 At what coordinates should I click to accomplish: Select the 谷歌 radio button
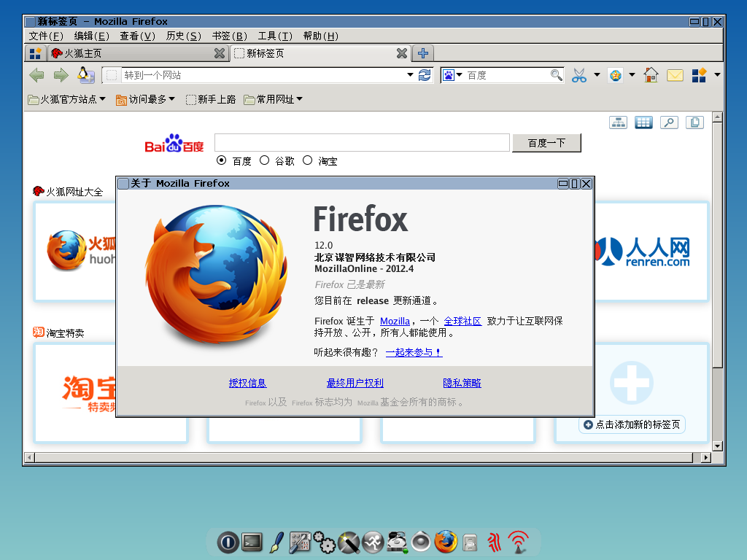[x=264, y=160]
